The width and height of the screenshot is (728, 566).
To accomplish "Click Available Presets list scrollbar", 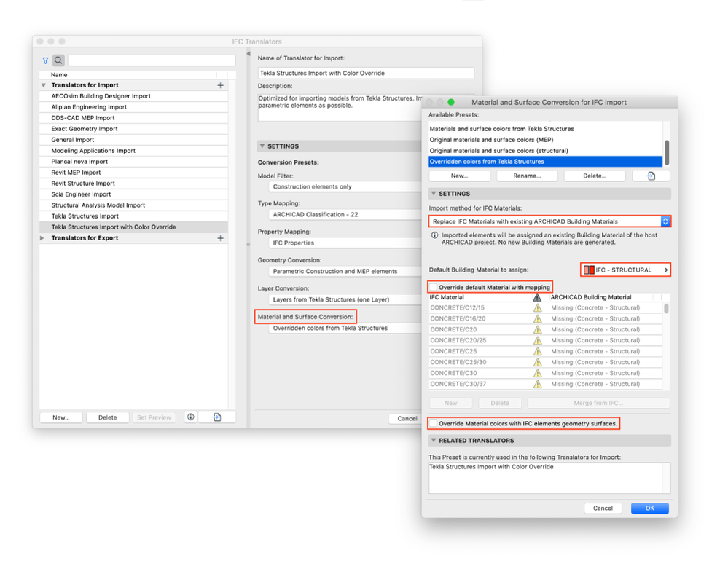I will point(667,153).
